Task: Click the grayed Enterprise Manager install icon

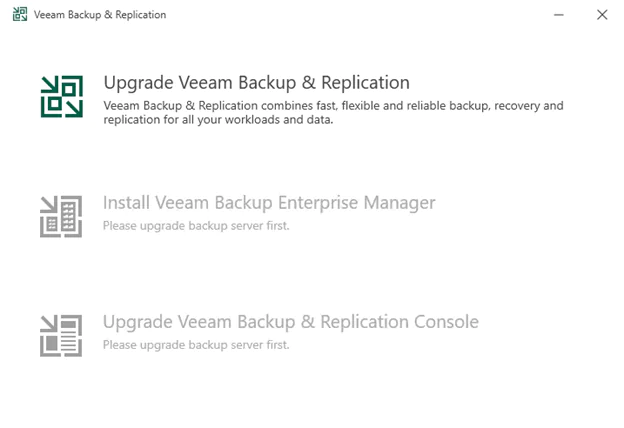Action: click(x=61, y=216)
